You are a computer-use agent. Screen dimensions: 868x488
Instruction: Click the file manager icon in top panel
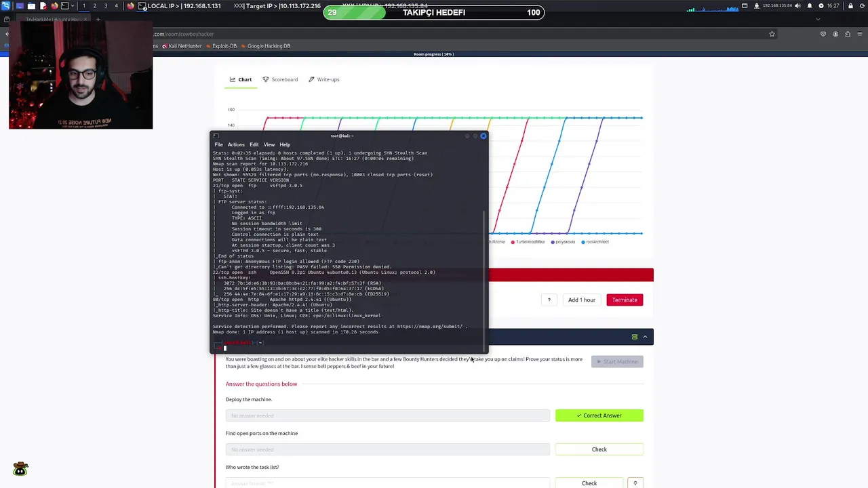point(31,6)
